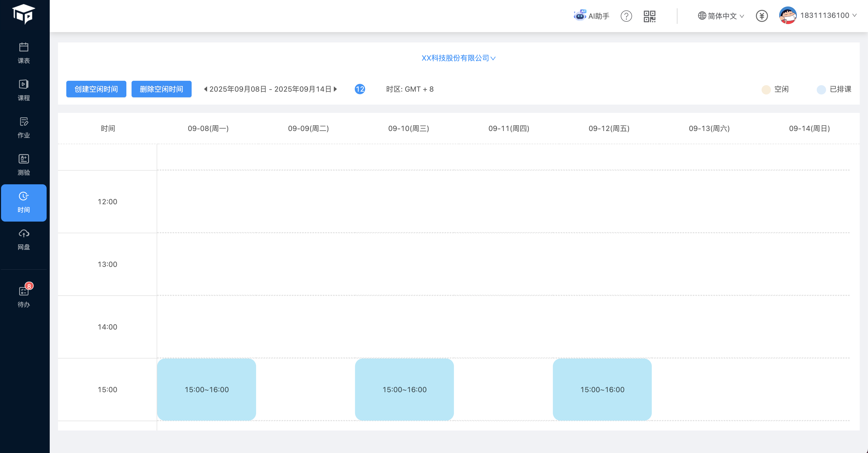This screenshot has width=868, height=453.
Task: Go to previous week arrow
Action: pyautogui.click(x=206, y=89)
